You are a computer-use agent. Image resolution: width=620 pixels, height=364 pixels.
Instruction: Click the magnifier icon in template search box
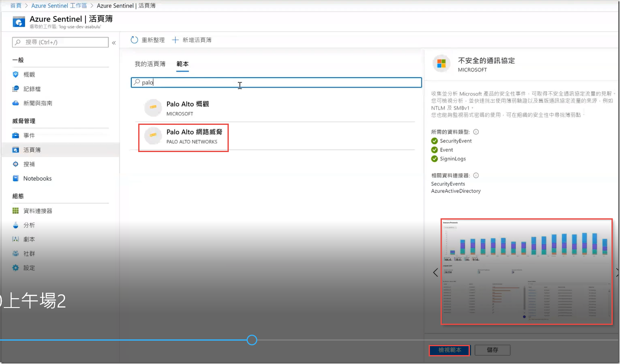pyautogui.click(x=137, y=82)
